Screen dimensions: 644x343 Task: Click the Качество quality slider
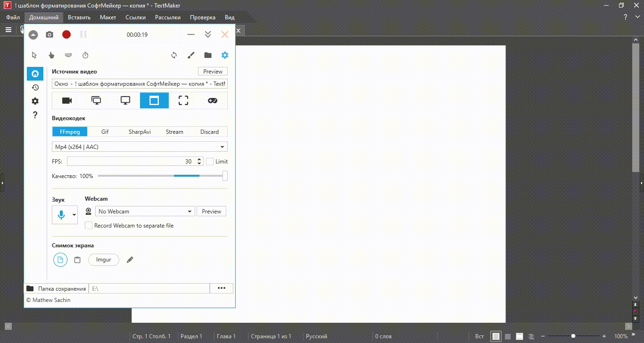tap(160, 176)
